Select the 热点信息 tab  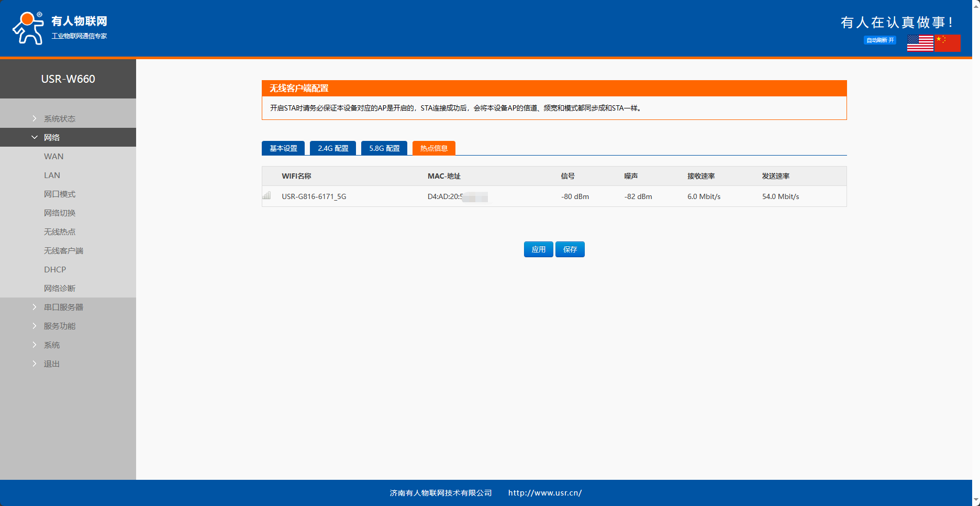point(434,148)
